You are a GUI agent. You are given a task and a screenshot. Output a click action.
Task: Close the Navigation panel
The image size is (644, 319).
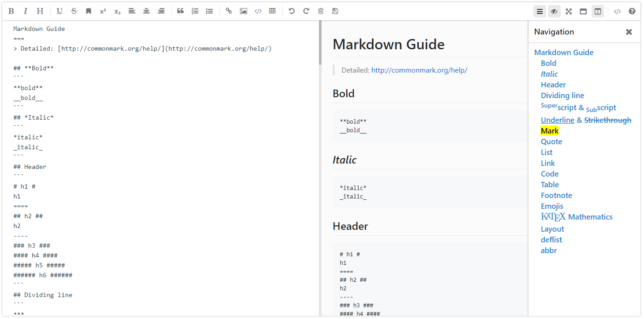point(629,32)
